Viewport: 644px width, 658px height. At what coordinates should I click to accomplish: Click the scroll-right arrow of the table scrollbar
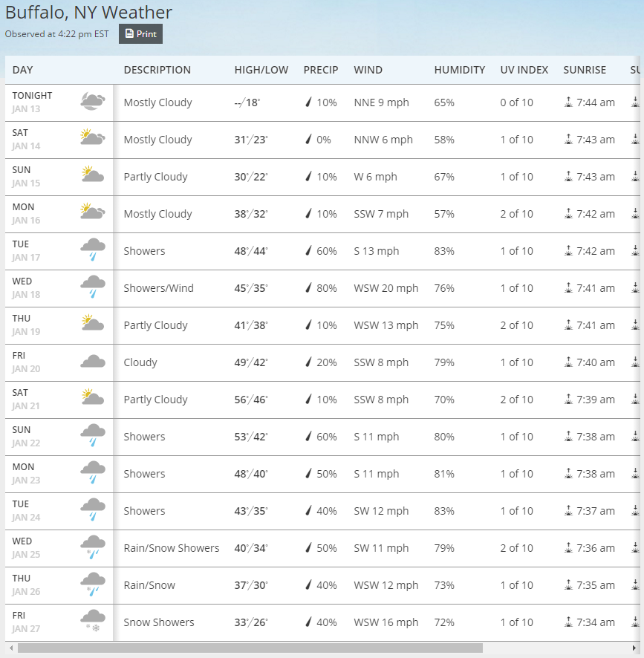coord(634,648)
